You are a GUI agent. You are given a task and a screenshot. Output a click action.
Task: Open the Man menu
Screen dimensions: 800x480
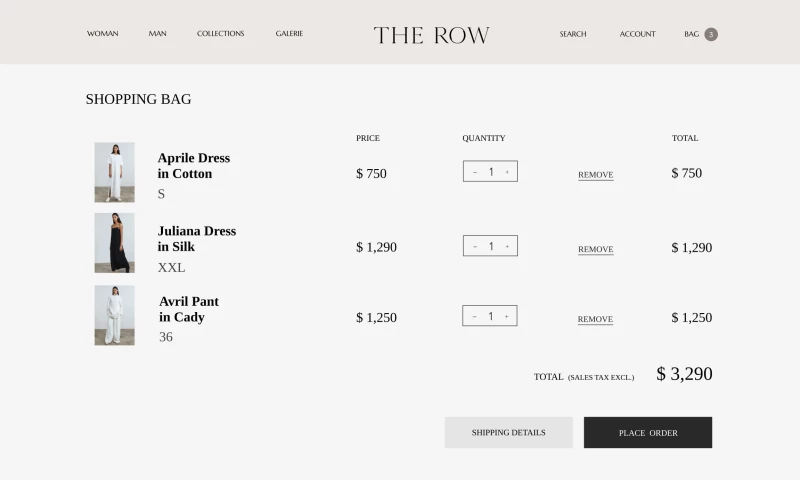point(158,34)
